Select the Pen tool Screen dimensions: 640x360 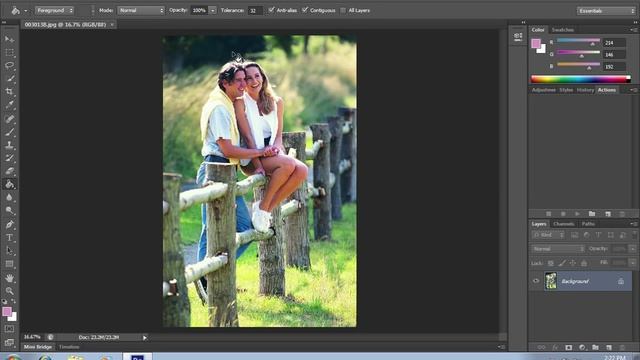tap(9, 224)
